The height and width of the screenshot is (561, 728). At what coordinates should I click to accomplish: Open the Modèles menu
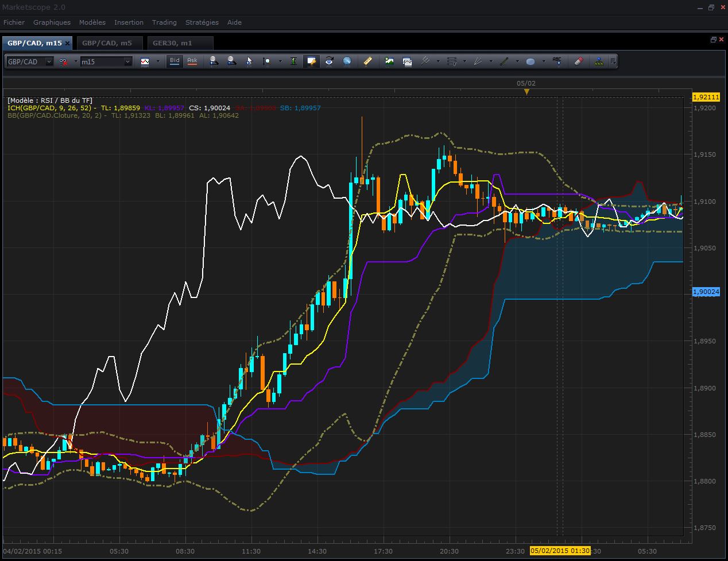click(92, 22)
